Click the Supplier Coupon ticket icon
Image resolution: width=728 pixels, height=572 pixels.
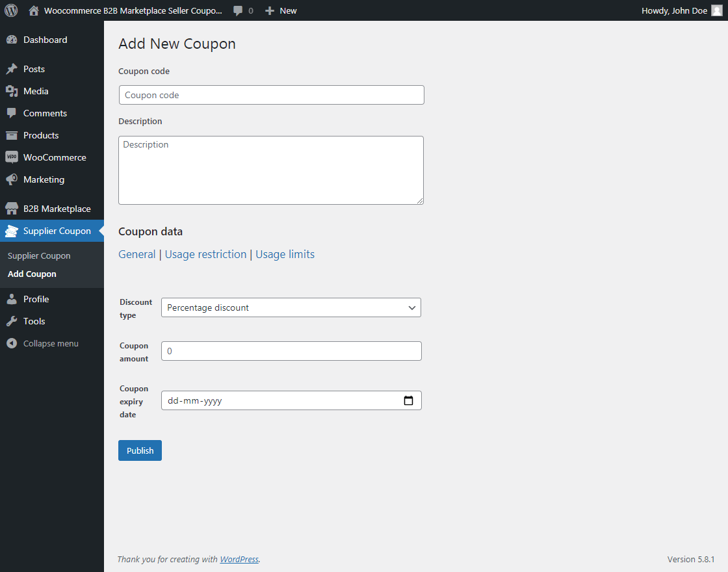pos(12,231)
